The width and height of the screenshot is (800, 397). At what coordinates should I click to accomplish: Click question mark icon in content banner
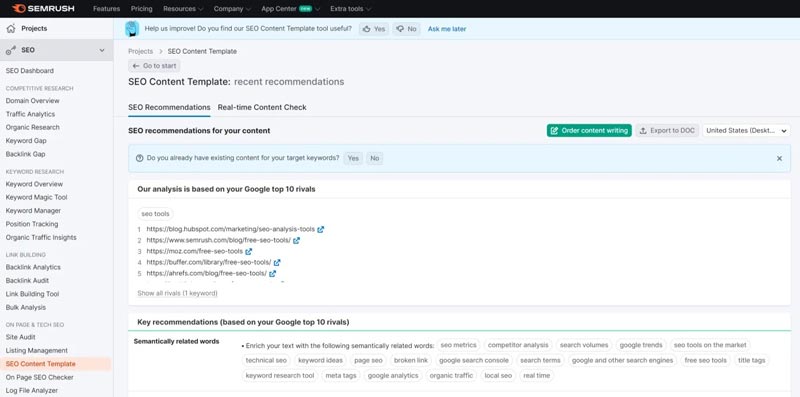139,158
